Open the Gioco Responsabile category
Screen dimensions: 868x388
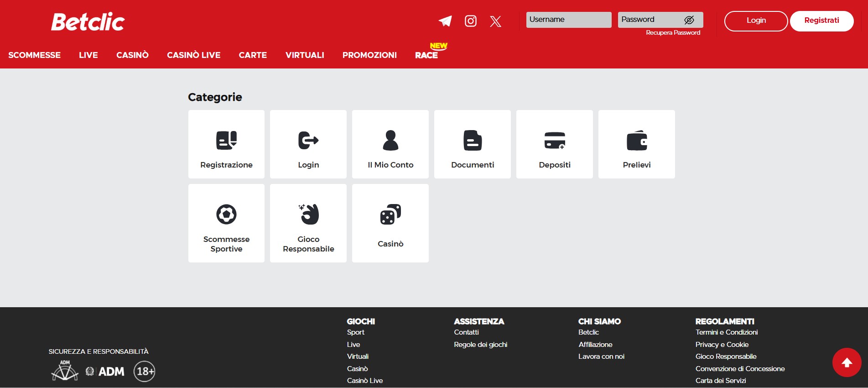coord(308,223)
